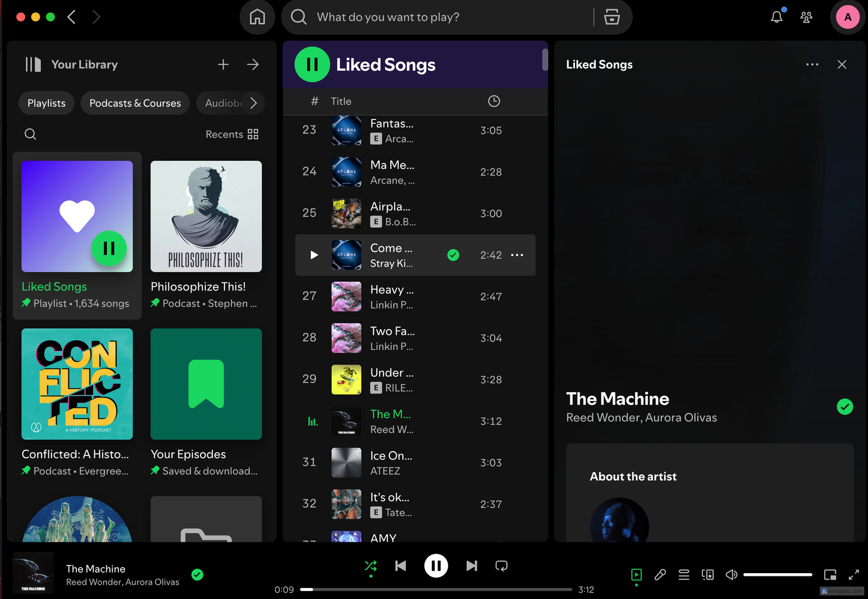Open Friend Activity icon

pyautogui.click(x=806, y=17)
